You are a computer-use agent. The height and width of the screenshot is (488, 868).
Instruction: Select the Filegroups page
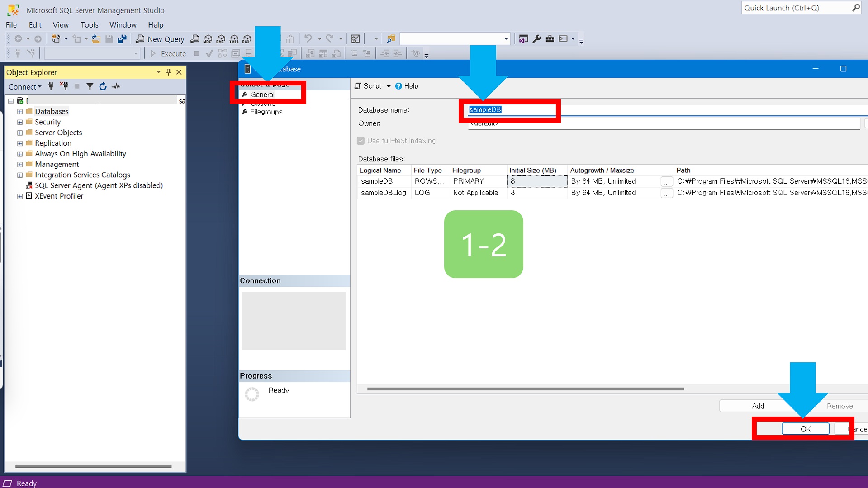tap(266, 112)
